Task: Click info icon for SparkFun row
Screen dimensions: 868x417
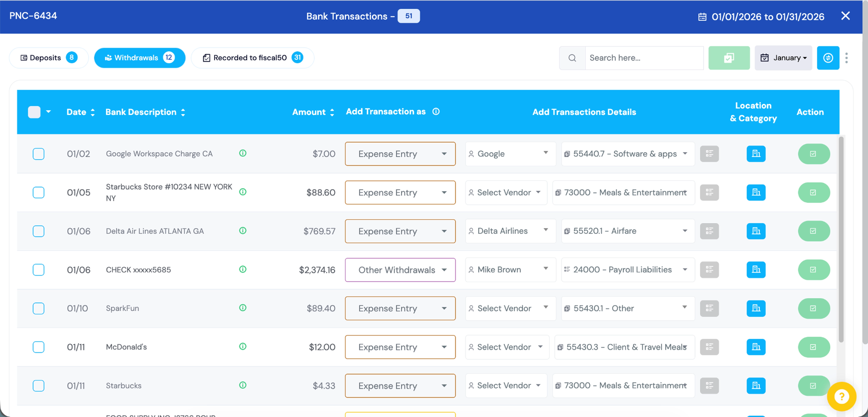Action: point(243,308)
